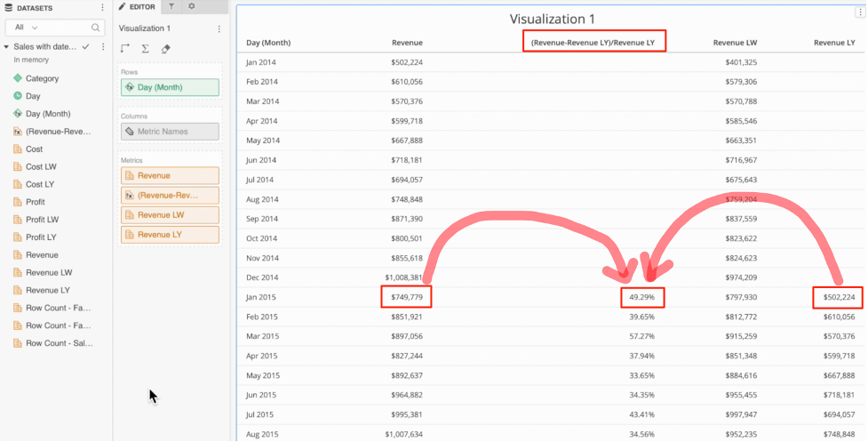Select the Profit LY metric in datasets

pyautogui.click(x=42, y=237)
